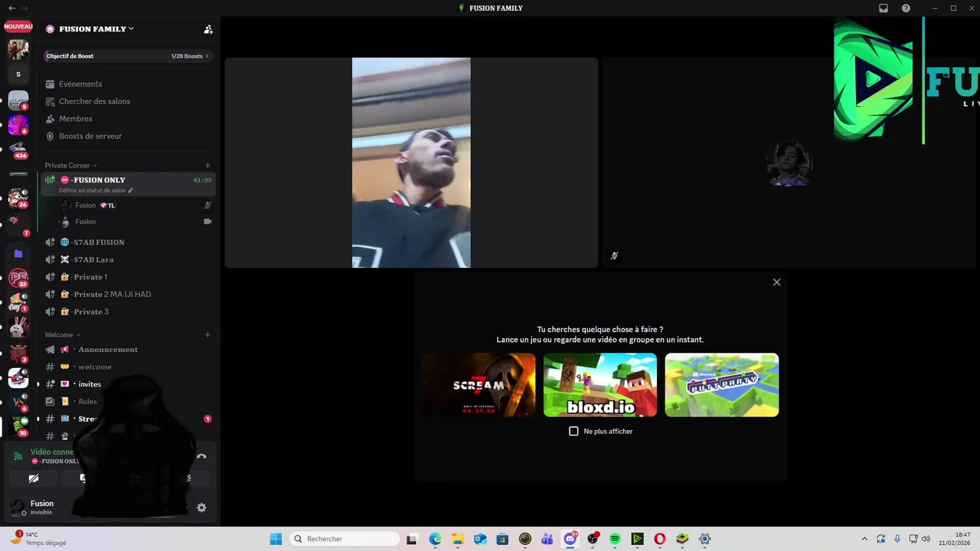This screenshot has height=551, width=980.
Task: Toggle the camera button in voice panel
Action: click(x=34, y=478)
